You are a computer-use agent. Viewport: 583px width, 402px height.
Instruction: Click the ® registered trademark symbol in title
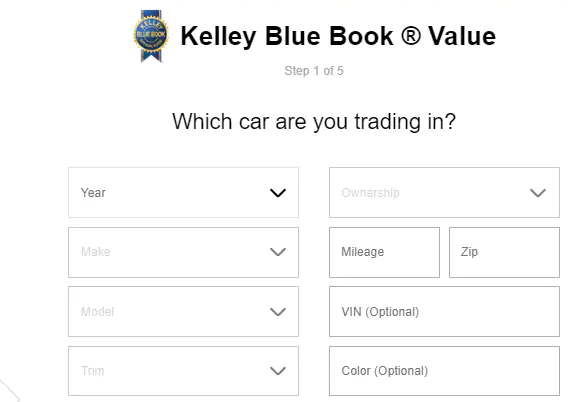[411, 36]
